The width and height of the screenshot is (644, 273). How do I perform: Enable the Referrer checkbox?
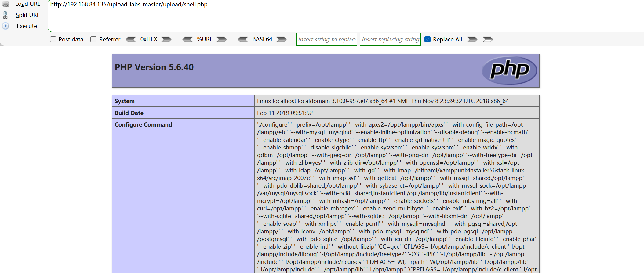tap(93, 39)
